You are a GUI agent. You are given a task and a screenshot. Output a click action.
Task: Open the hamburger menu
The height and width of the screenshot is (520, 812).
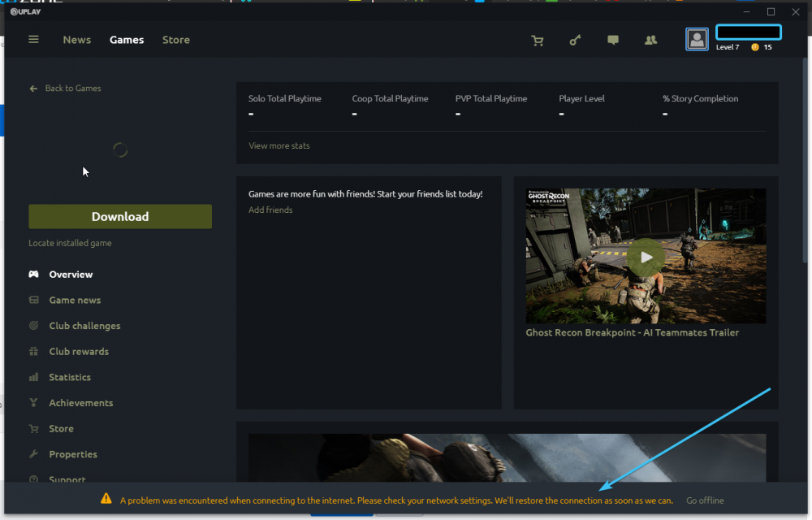pos(33,39)
